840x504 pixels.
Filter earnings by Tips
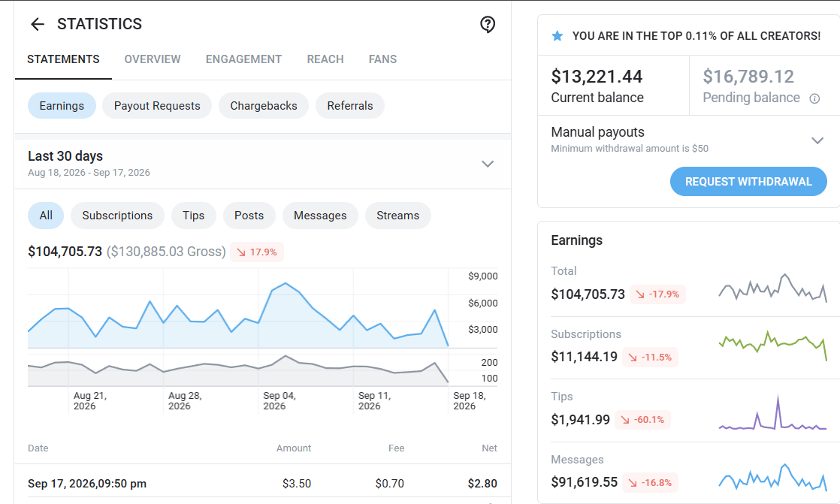(193, 216)
